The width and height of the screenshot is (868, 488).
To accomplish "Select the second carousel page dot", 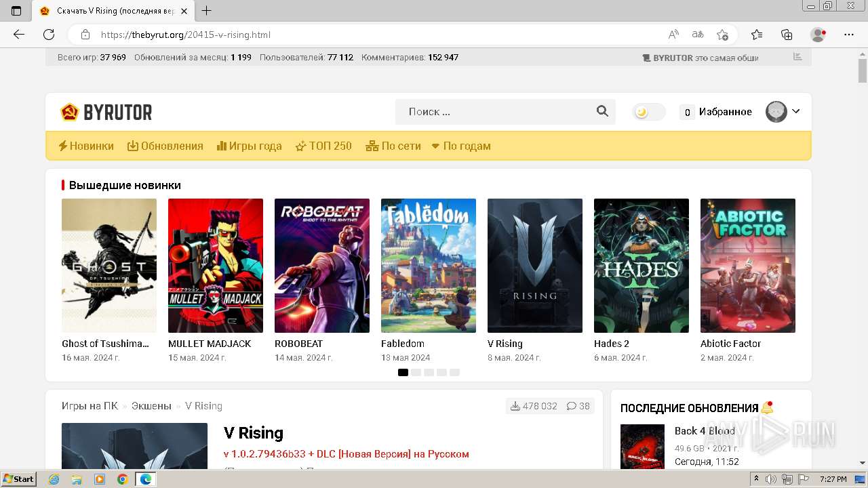I will coord(416,372).
